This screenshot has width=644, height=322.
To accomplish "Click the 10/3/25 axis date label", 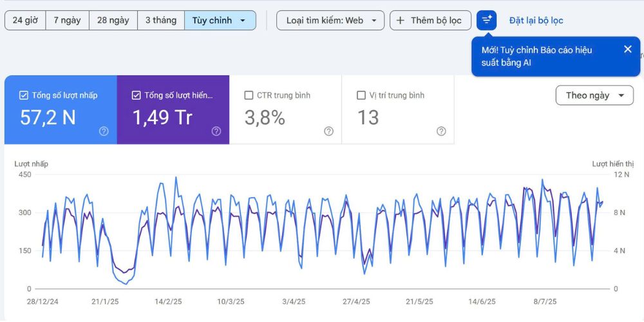I will (231, 302).
